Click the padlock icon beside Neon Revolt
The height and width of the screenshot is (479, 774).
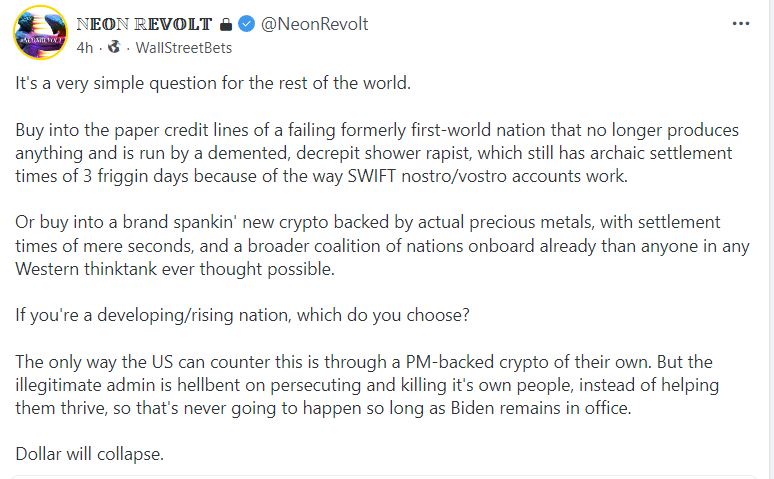pos(226,24)
